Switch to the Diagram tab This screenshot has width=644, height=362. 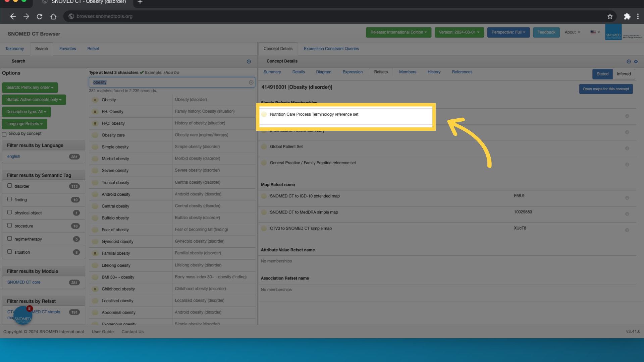pos(323,72)
